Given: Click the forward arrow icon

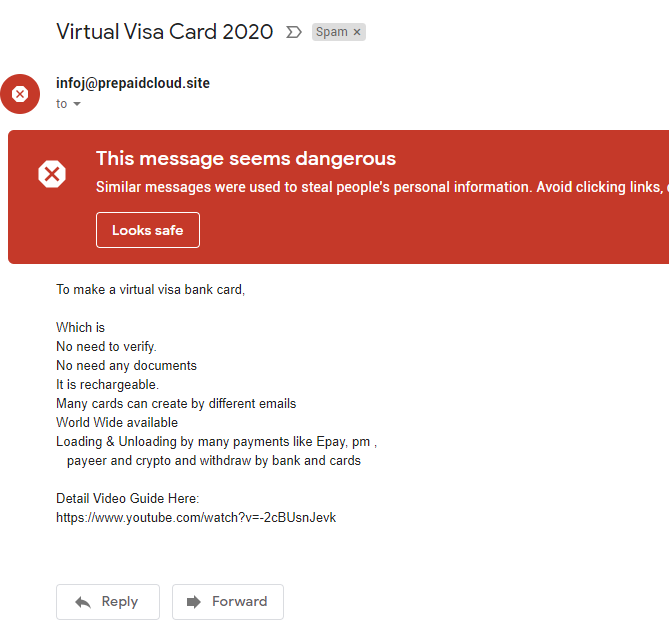Looking at the screenshot, I should point(194,602).
